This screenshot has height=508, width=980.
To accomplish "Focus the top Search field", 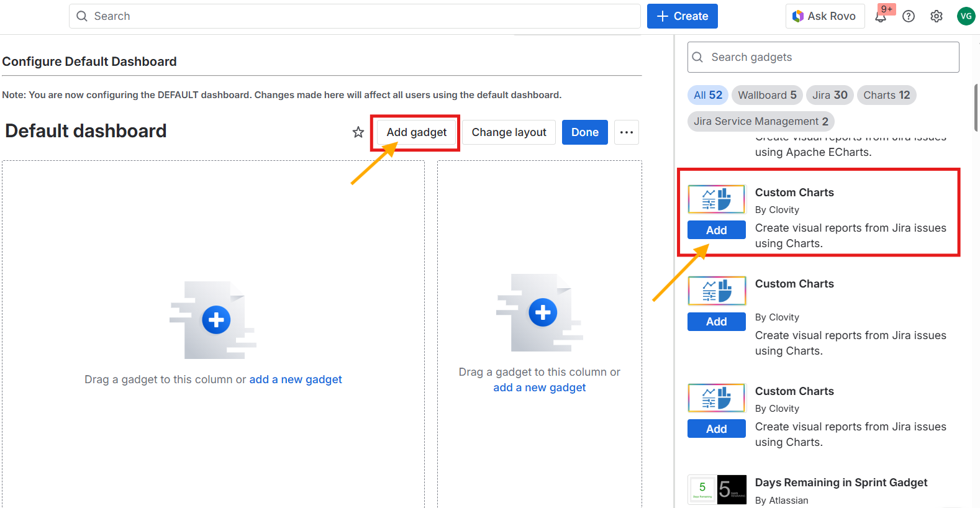I will point(355,16).
